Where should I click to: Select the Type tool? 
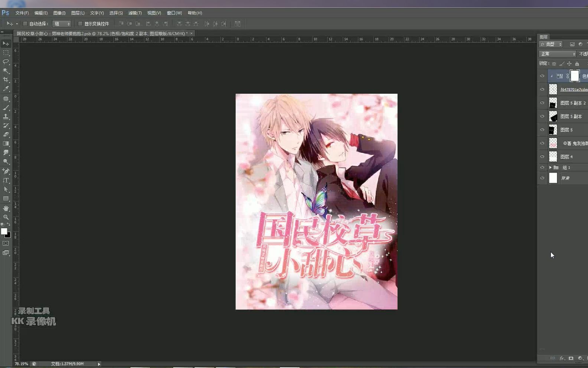[6, 180]
